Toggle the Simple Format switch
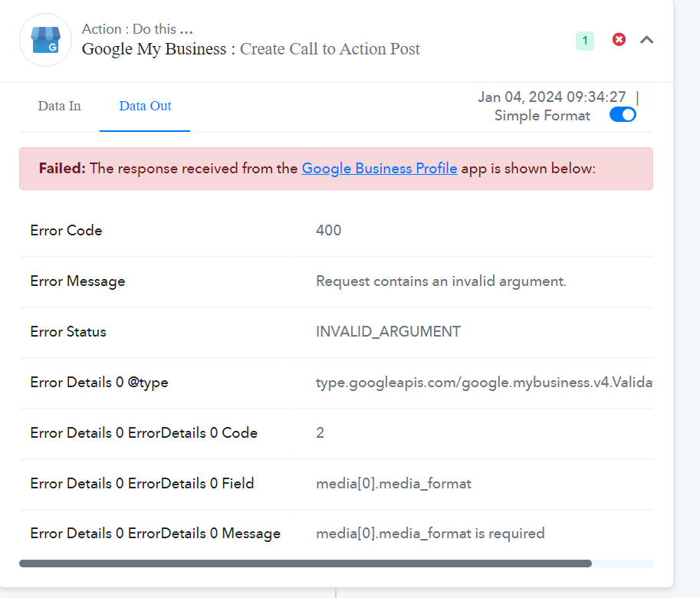Screen dimensions: 700x598 623,115
